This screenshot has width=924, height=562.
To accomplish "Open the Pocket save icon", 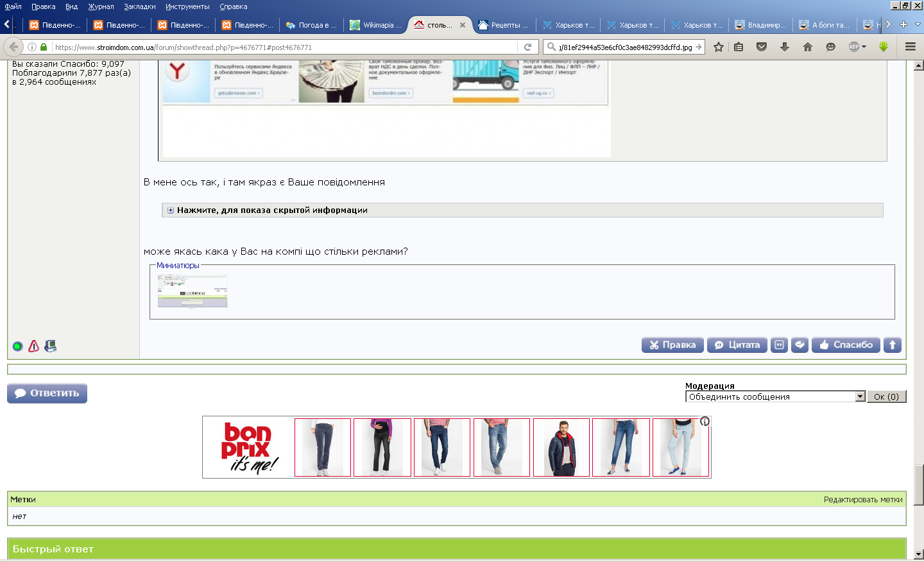I will (762, 47).
